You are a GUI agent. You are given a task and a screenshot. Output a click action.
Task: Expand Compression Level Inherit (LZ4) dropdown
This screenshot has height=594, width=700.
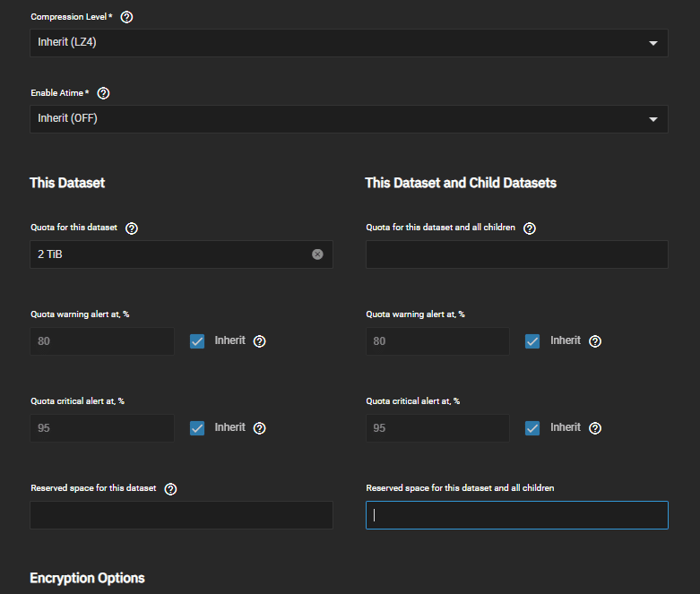tap(350, 43)
